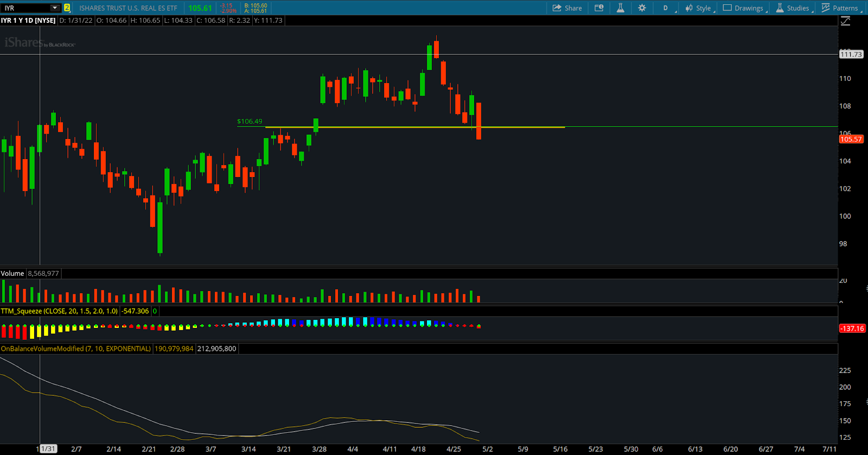Click the -3.15 net change value

point(226,5)
